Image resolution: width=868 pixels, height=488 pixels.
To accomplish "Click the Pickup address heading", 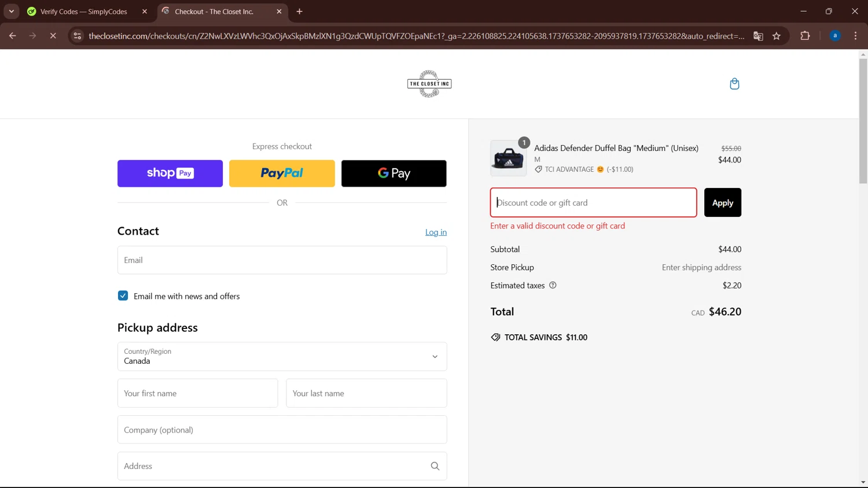I will (157, 327).
